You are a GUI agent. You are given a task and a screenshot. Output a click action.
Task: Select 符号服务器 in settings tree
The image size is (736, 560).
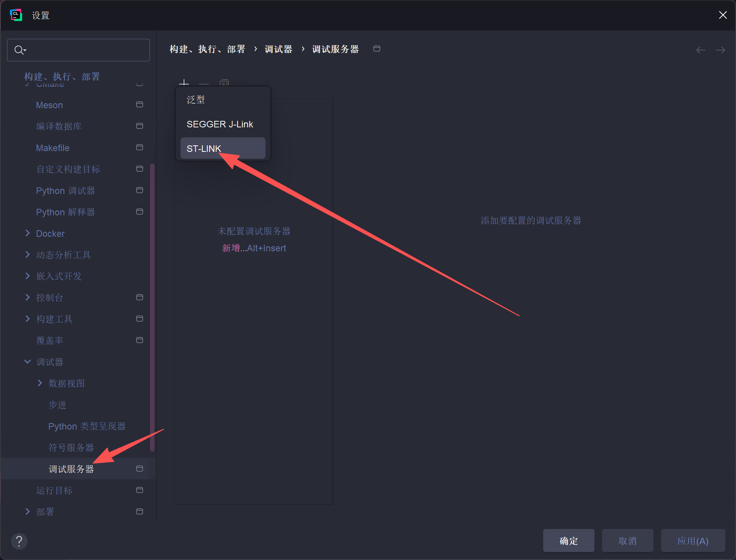coord(71,448)
